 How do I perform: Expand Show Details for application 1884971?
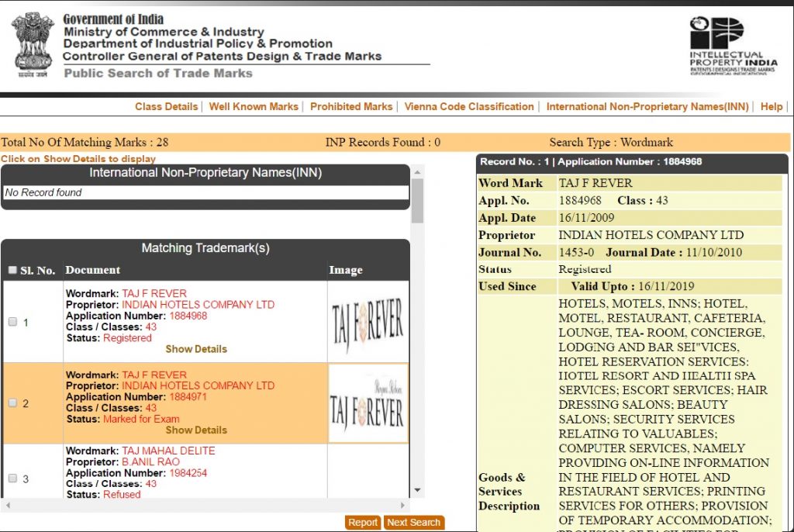coord(196,430)
